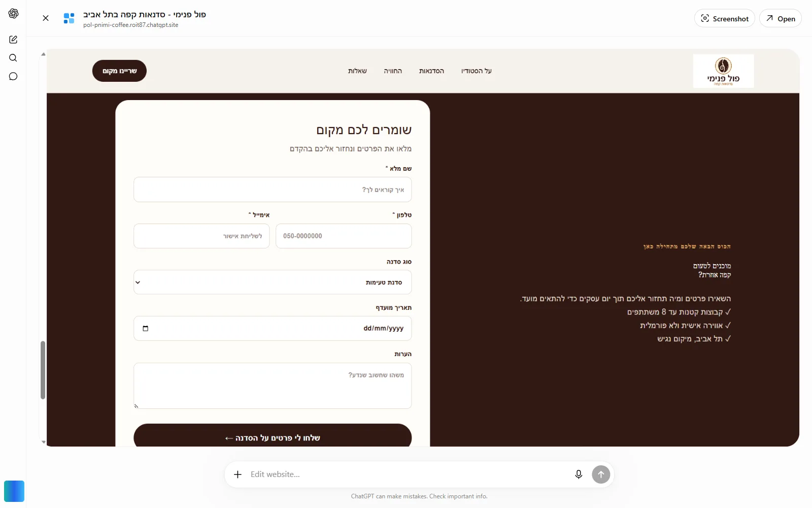Click the dd/mm/yyyy preferred date field
The width and height of the screenshot is (812, 508).
(x=273, y=328)
